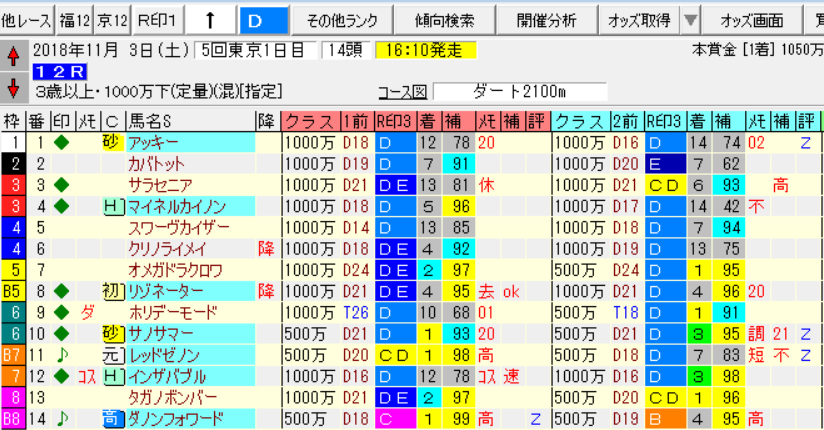Click the 初 badge next to リゾネーター
This screenshot has width=824, height=430.
[113, 291]
